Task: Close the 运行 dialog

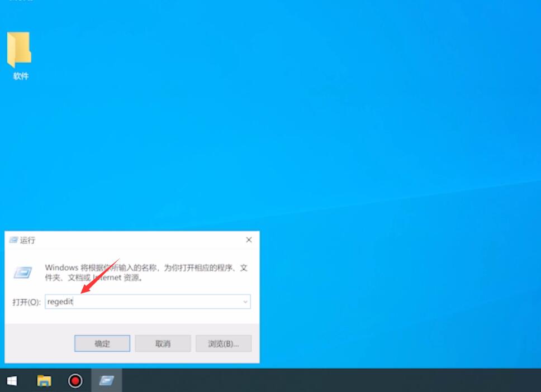Action: coord(249,240)
